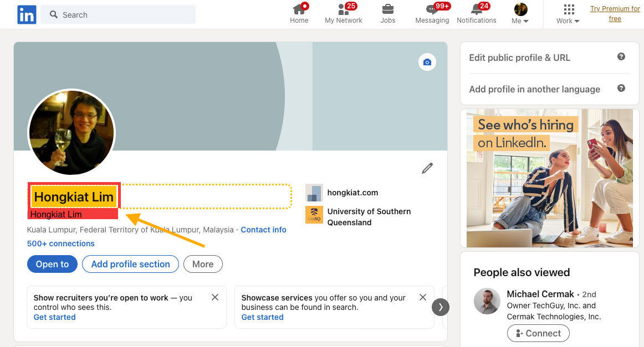This screenshot has width=644, height=347.
Task: Click the hongkiat.com company logo icon
Action: (314, 193)
